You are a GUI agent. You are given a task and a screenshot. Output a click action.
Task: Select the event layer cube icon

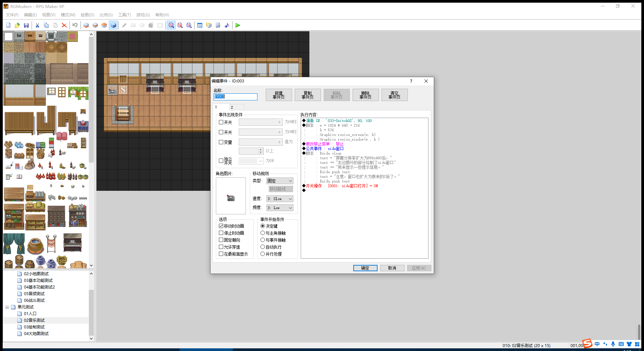click(113, 25)
